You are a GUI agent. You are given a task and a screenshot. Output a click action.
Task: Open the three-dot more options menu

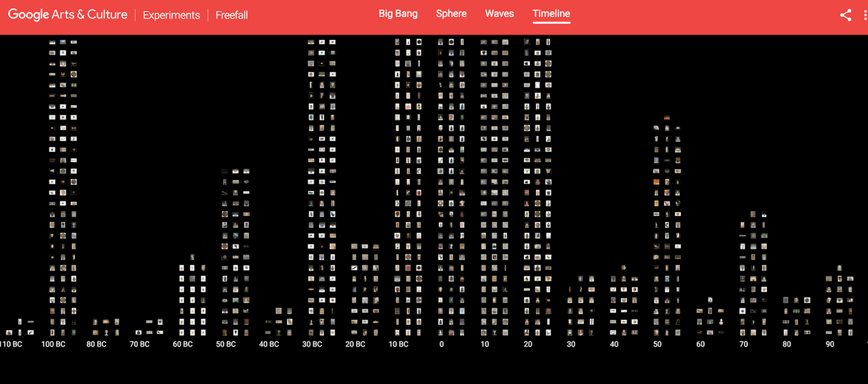[x=865, y=15]
